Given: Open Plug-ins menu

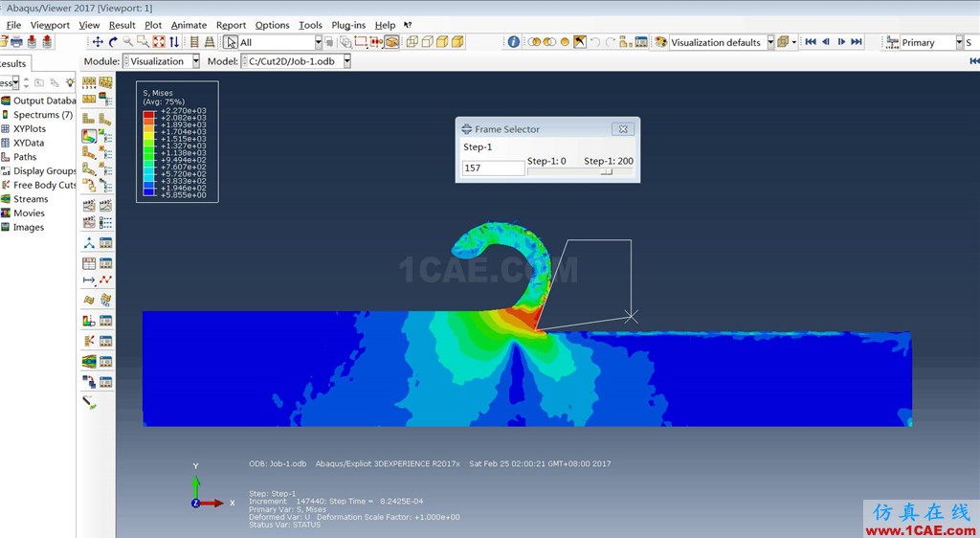Looking at the screenshot, I should pyautogui.click(x=348, y=25).
